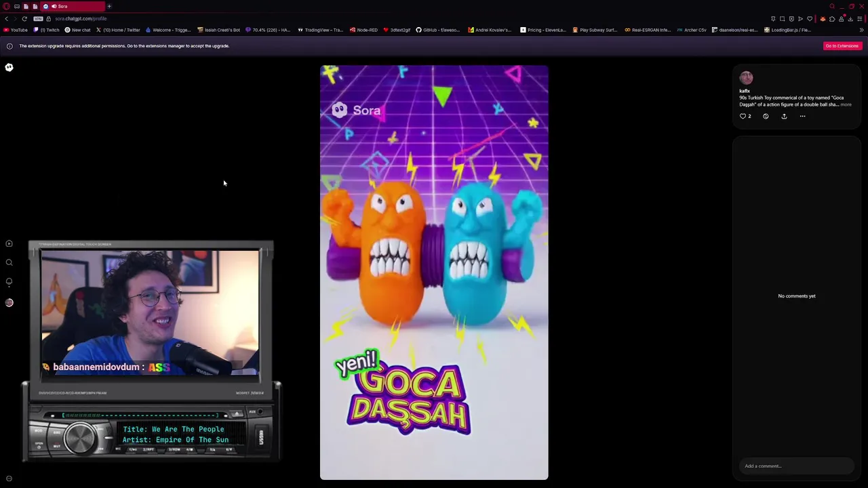The width and height of the screenshot is (868, 488).
Task: Go back with the browser back arrow
Action: (x=7, y=19)
